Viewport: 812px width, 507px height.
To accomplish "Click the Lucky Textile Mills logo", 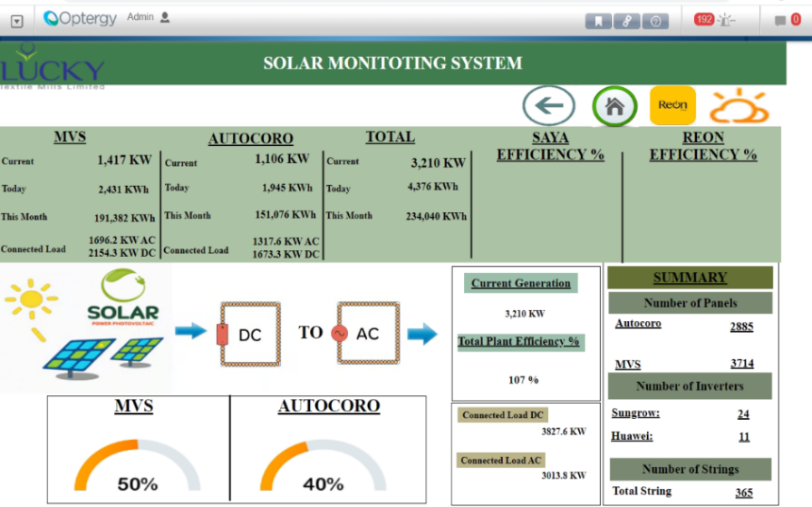I will click(x=53, y=67).
